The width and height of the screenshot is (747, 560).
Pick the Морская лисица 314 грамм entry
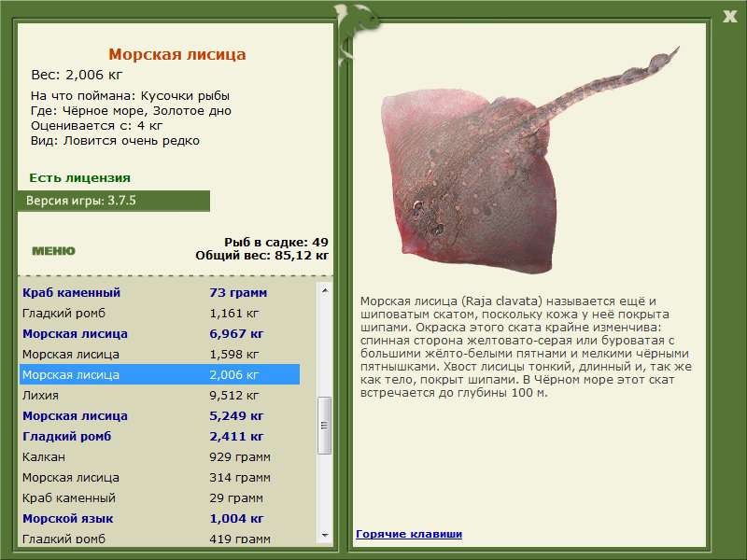(160, 477)
